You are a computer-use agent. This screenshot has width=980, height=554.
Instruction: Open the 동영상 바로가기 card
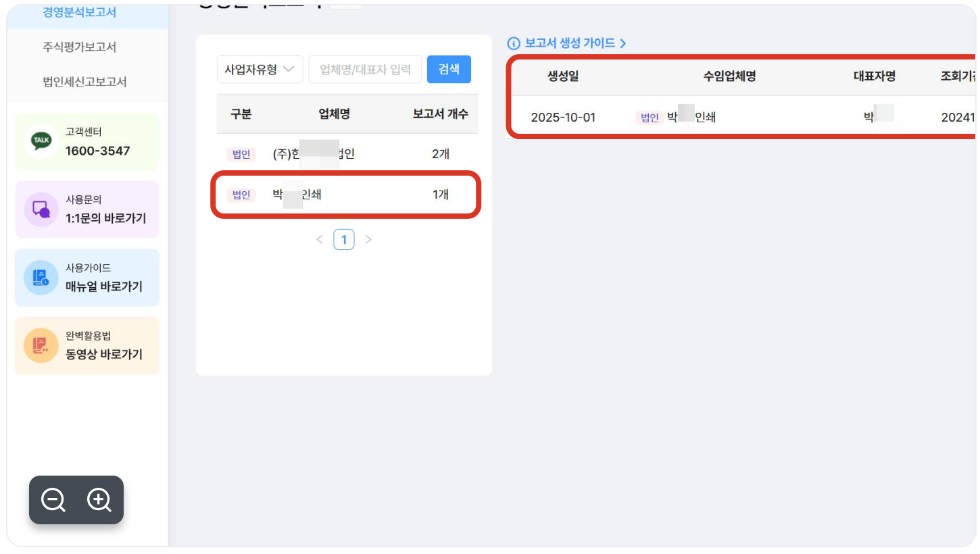87,346
